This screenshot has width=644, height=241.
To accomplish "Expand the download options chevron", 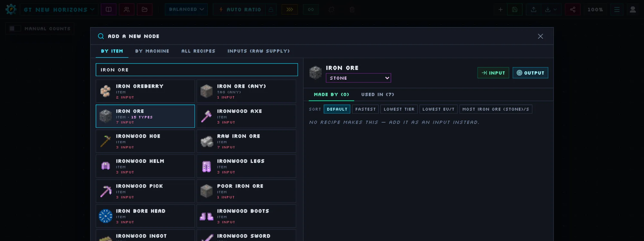I will (555, 9).
